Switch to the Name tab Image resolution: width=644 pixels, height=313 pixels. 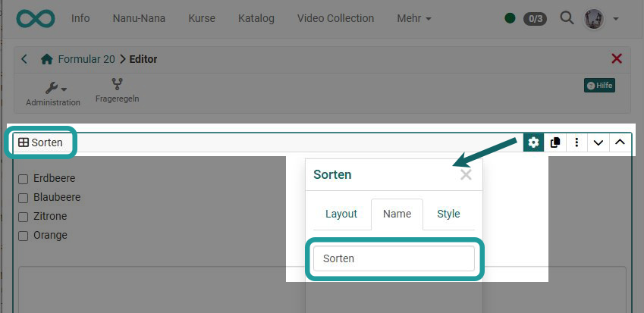[397, 214]
